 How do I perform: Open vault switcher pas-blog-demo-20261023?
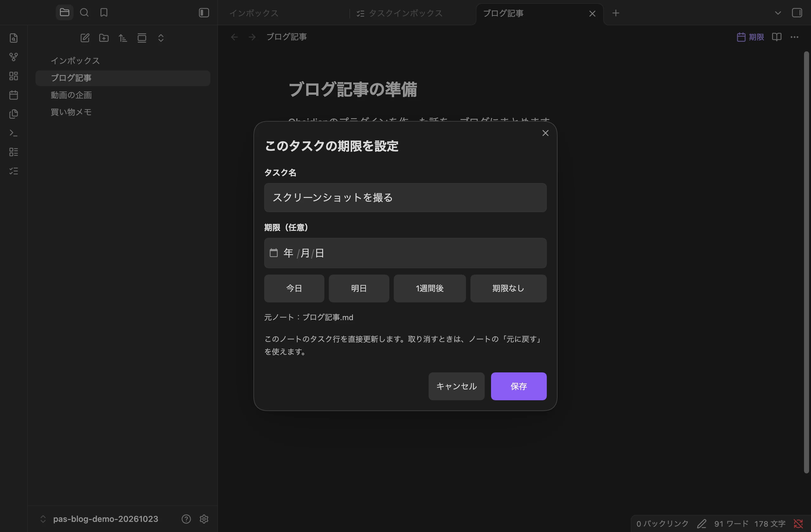point(99,519)
